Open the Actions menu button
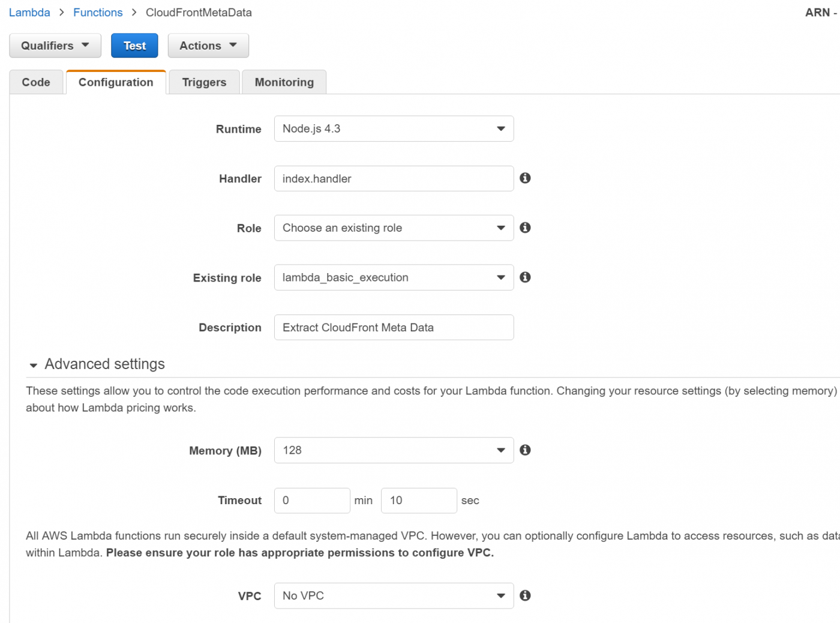The image size is (840, 623). tap(208, 46)
